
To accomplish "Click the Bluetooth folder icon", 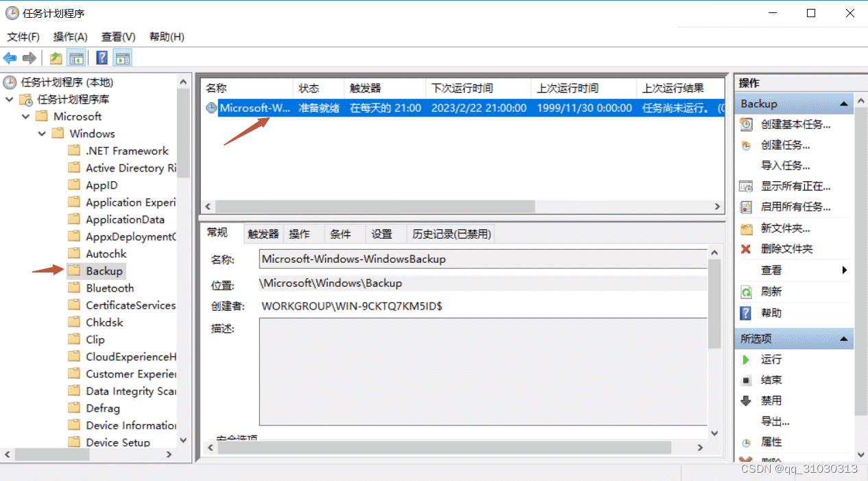I will coord(74,288).
